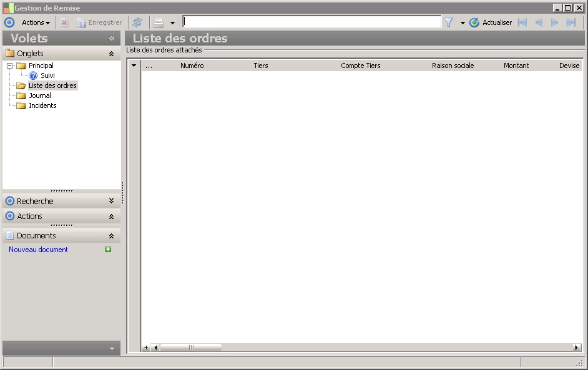Sort by the Tiers column header
The image size is (588, 370).
[261, 66]
